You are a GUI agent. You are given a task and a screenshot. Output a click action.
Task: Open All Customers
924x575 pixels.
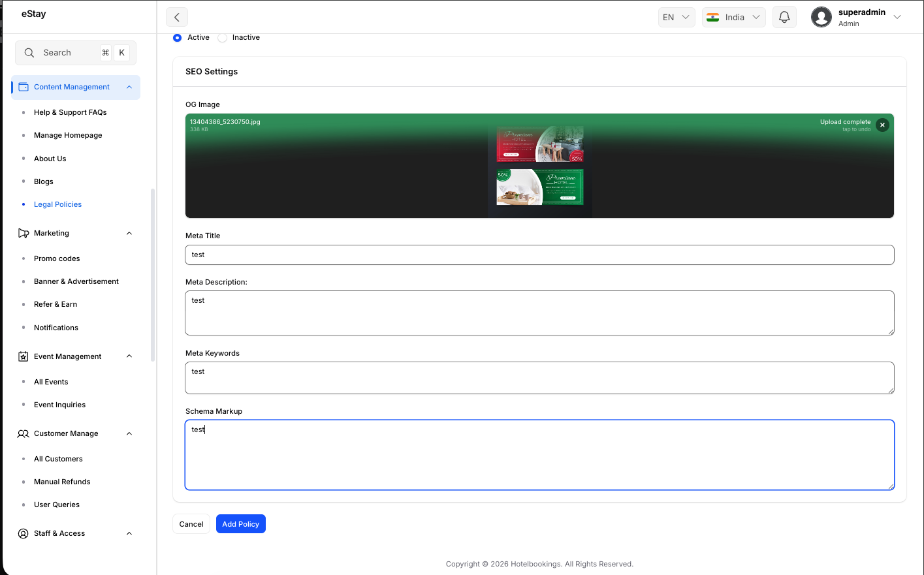point(58,459)
